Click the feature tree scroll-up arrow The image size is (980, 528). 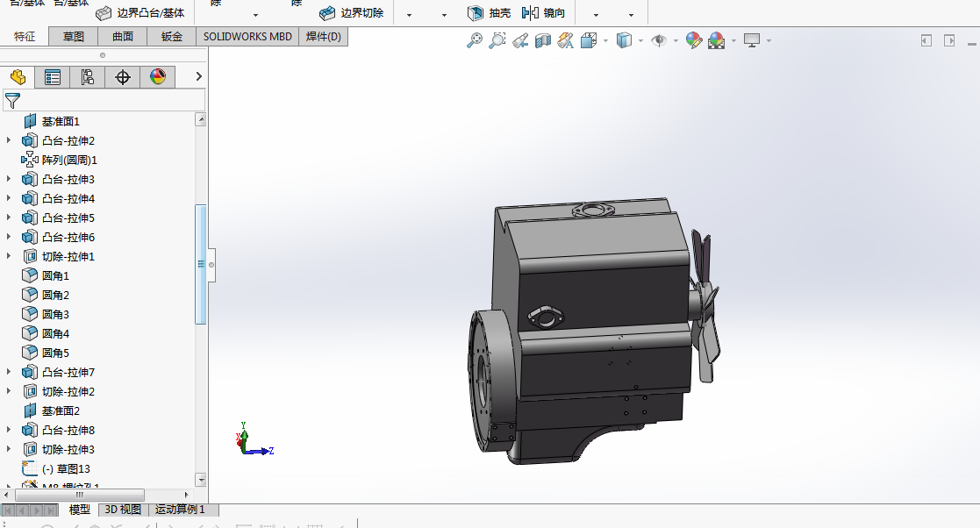[x=201, y=120]
